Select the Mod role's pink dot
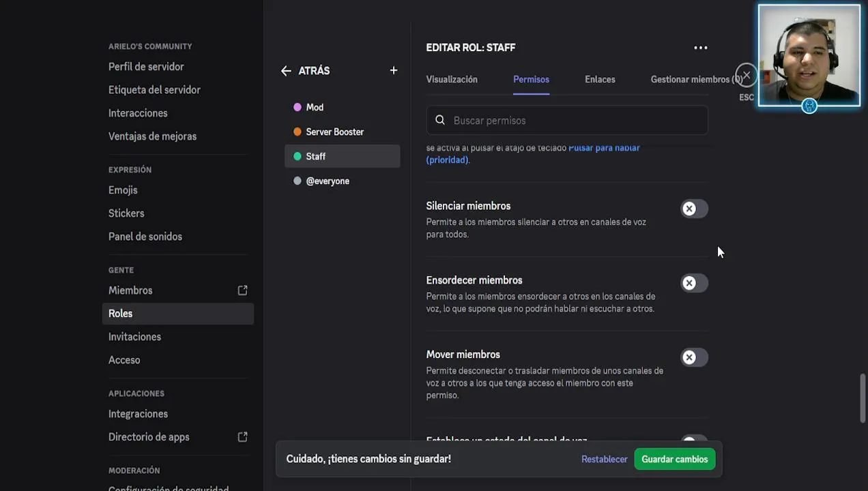 click(298, 108)
